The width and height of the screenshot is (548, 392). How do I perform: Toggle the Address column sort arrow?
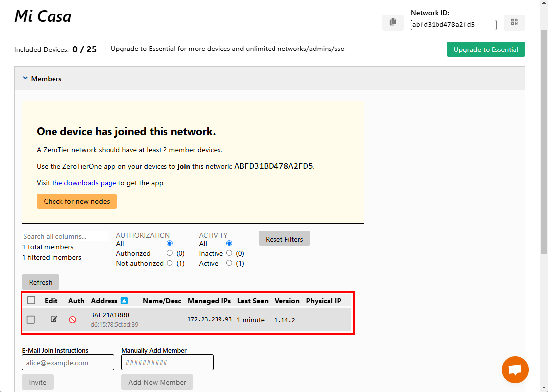(x=124, y=301)
